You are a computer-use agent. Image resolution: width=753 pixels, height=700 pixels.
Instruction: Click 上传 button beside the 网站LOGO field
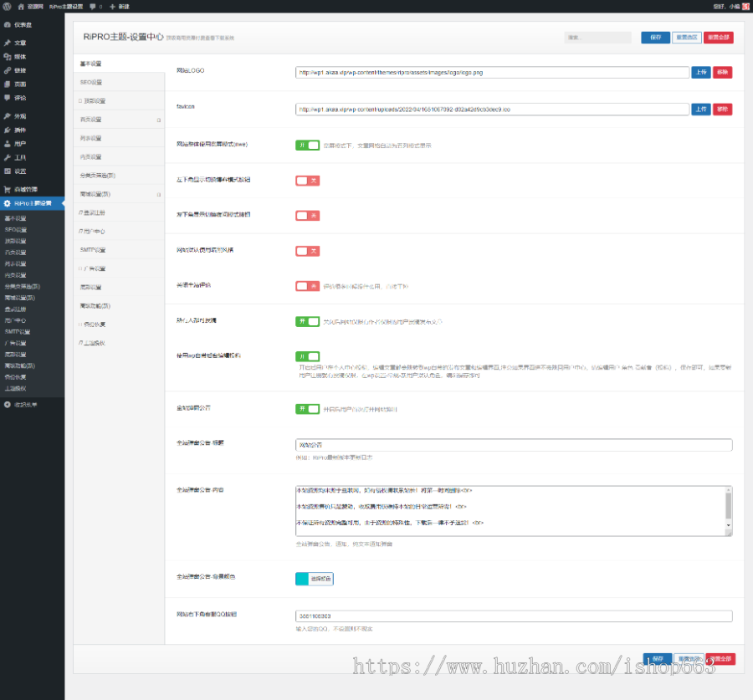point(700,73)
